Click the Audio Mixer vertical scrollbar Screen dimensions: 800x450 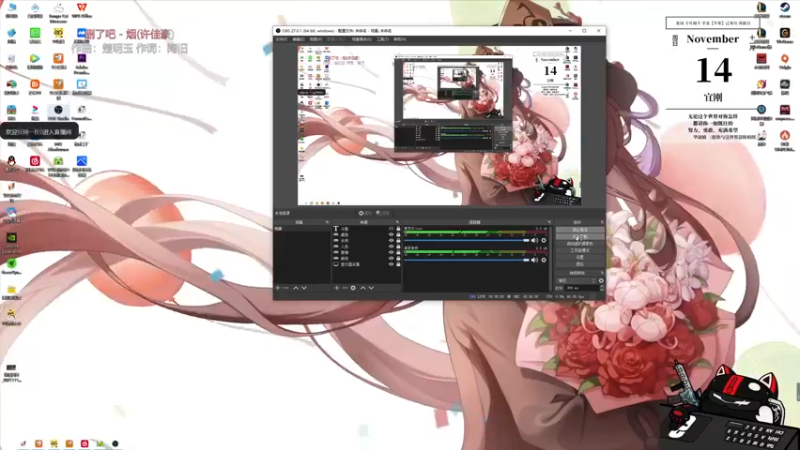(551, 258)
